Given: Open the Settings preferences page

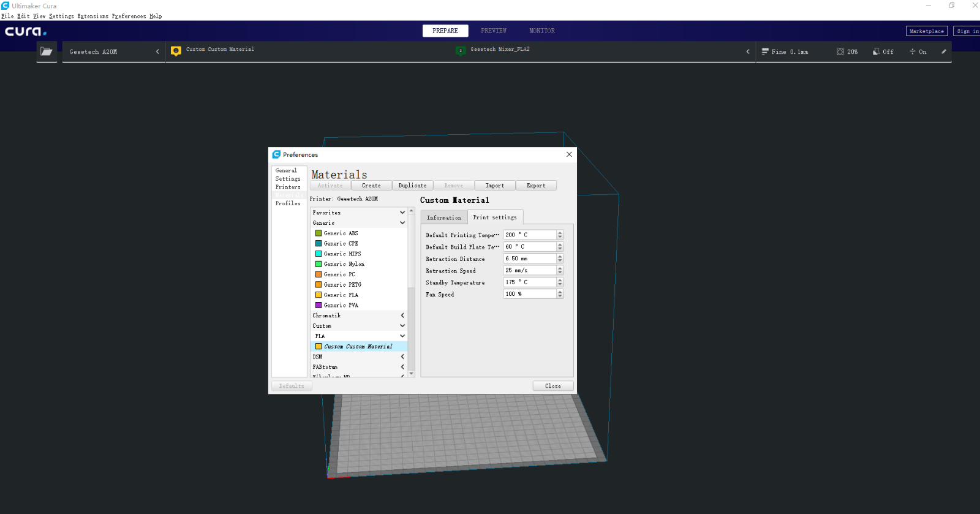Looking at the screenshot, I should (x=289, y=179).
